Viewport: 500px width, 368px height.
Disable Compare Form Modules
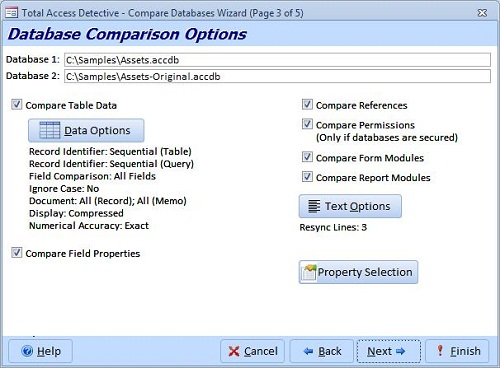[307, 157]
